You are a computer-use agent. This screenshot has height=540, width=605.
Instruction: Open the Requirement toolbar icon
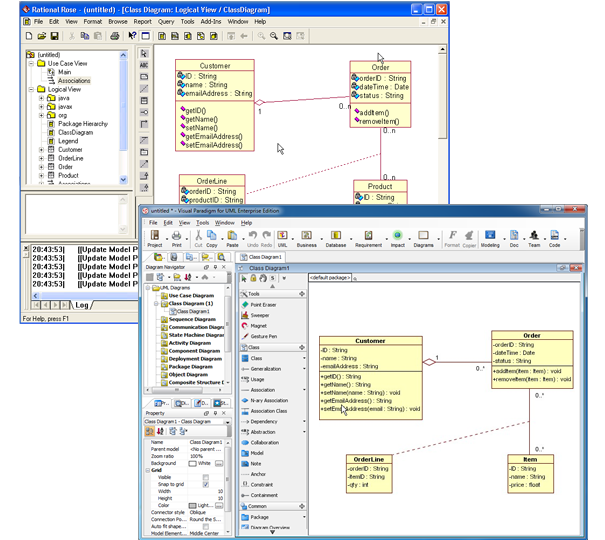[x=368, y=238]
